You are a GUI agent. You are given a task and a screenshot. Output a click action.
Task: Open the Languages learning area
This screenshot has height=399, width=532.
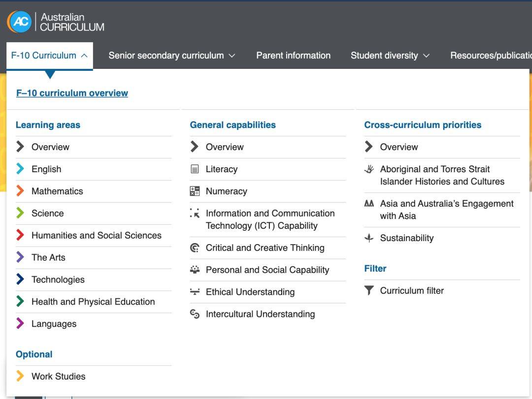[54, 324]
